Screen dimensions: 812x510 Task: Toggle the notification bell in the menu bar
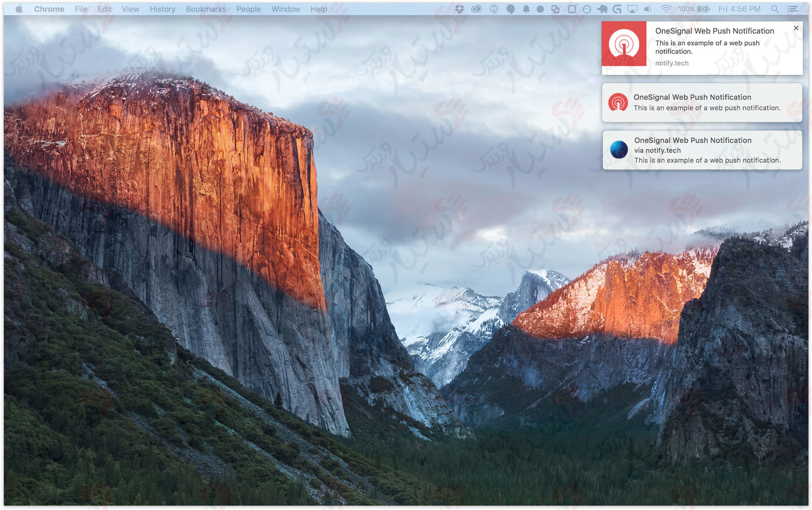click(526, 8)
